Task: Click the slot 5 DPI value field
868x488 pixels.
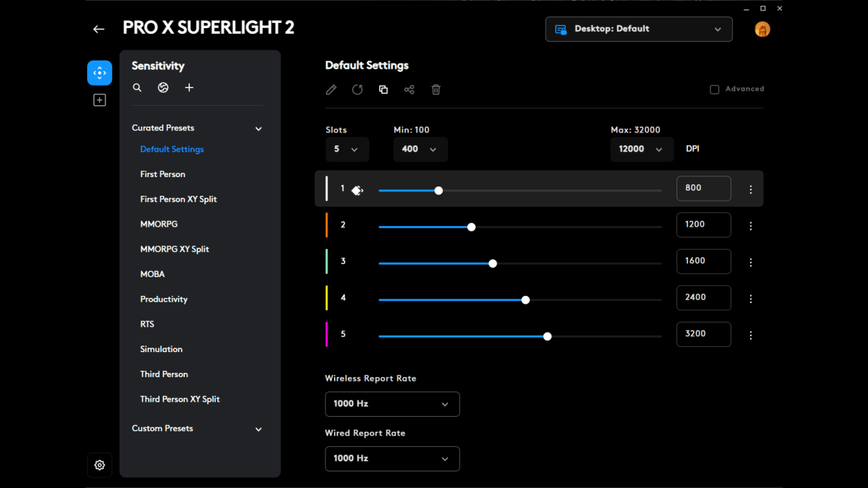Action: [x=703, y=334]
